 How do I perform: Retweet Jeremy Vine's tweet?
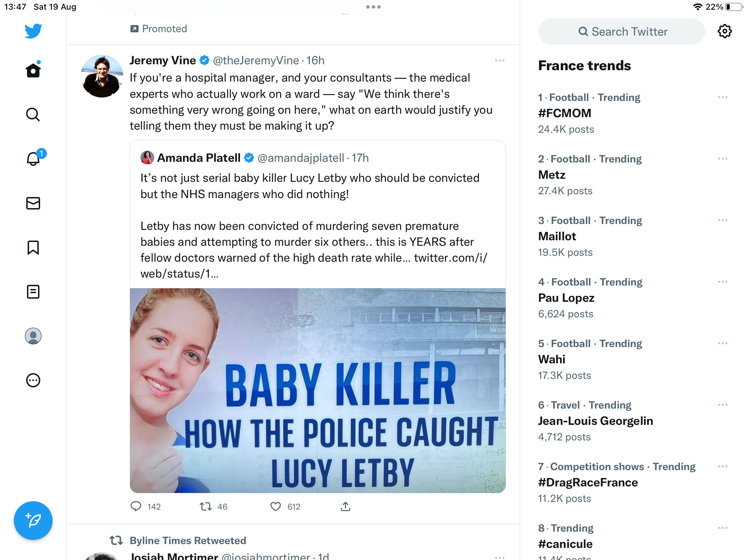206,507
